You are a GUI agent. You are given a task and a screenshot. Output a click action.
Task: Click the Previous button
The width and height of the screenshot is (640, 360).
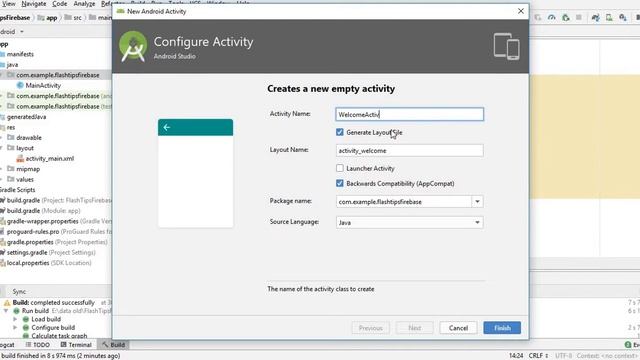point(371,328)
